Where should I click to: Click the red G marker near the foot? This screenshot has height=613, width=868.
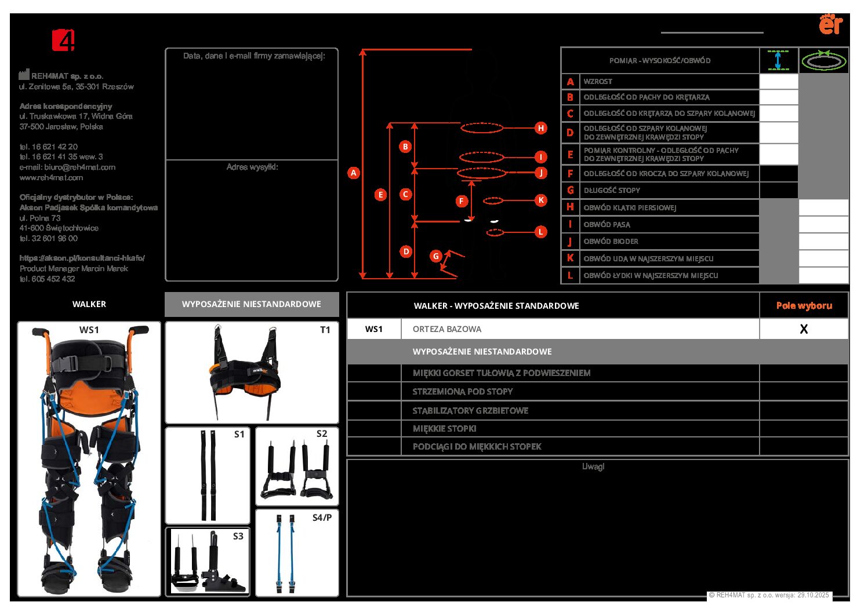436,256
